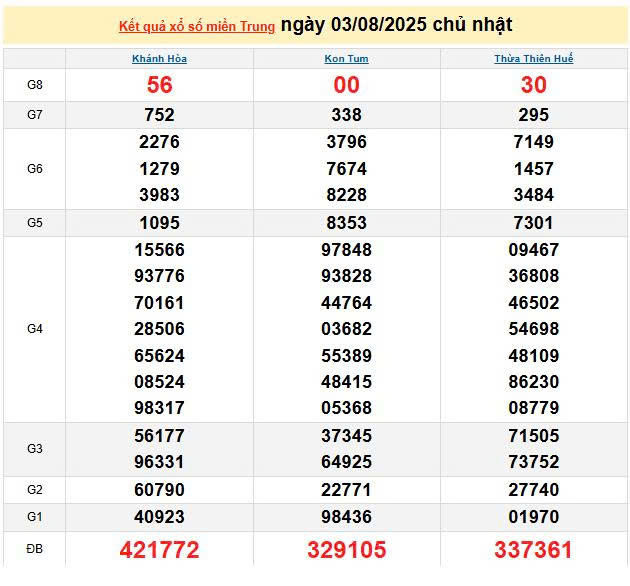
Task: Open the Kon Tum province link
Action: click(346, 59)
